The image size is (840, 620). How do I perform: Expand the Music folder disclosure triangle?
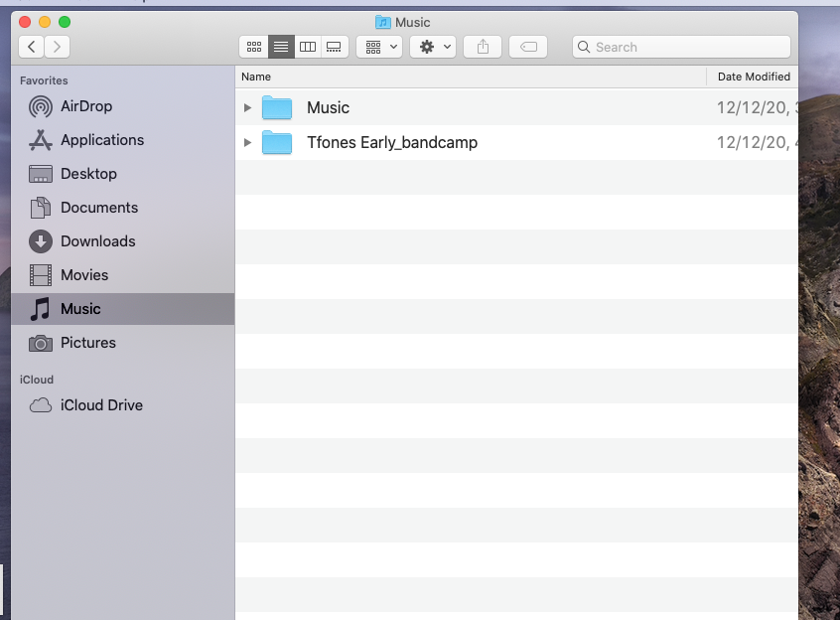[x=247, y=107]
